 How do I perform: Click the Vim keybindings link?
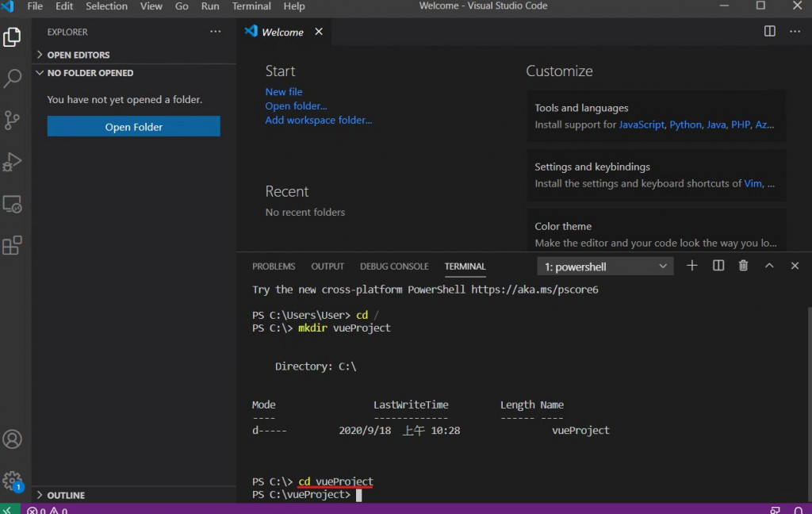753,183
